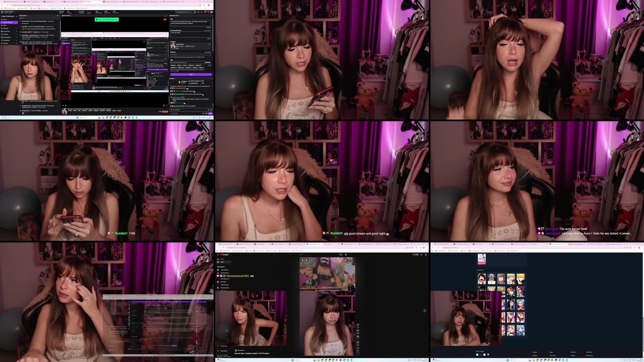Select the second Site Theme swatch on AniList

click(x=481, y=355)
